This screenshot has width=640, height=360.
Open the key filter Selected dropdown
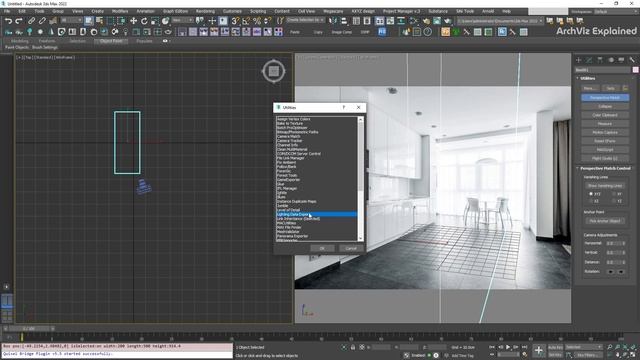click(584, 347)
